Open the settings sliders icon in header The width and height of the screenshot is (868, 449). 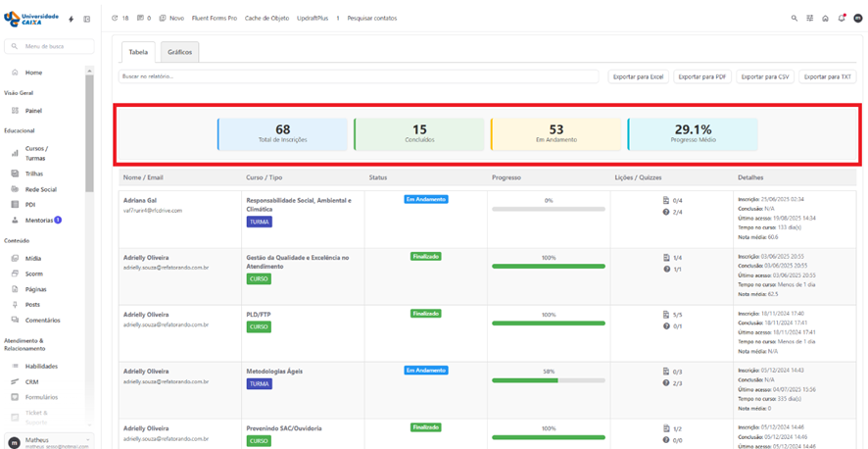pyautogui.click(x=810, y=18)
